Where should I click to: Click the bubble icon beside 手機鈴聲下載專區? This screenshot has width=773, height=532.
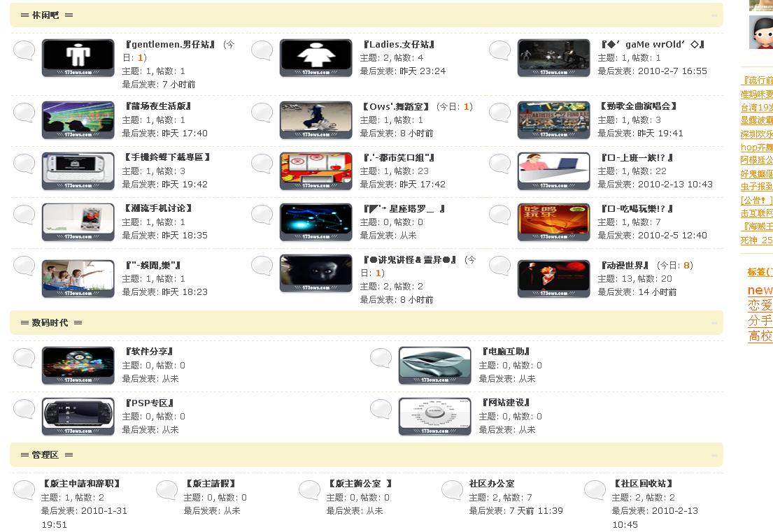pos(24,164)
